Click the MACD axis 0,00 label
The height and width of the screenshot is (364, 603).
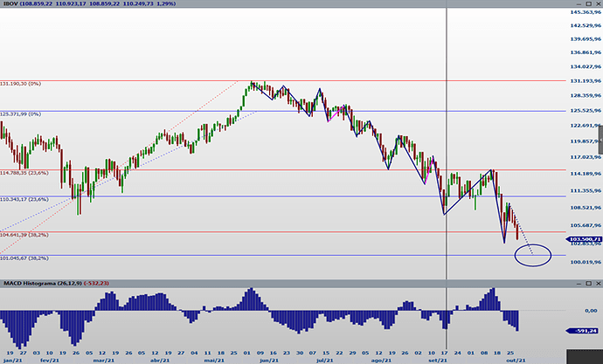point(591,311)
